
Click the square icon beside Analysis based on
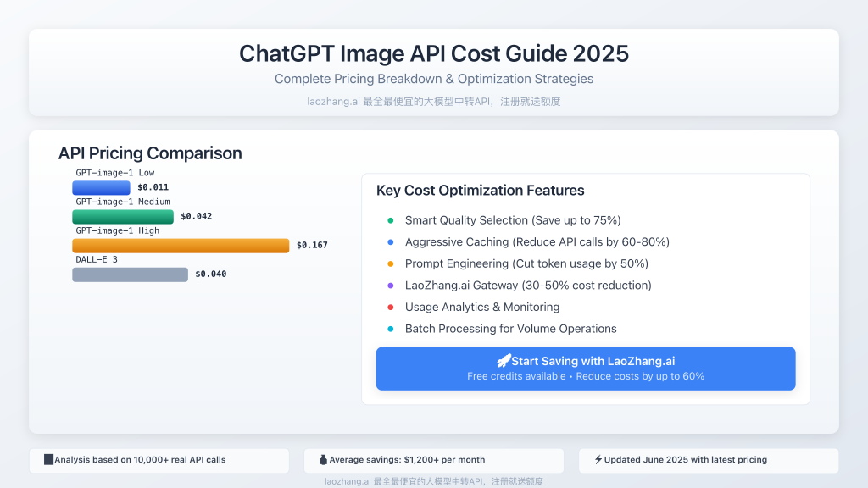(x=48, y=460)
